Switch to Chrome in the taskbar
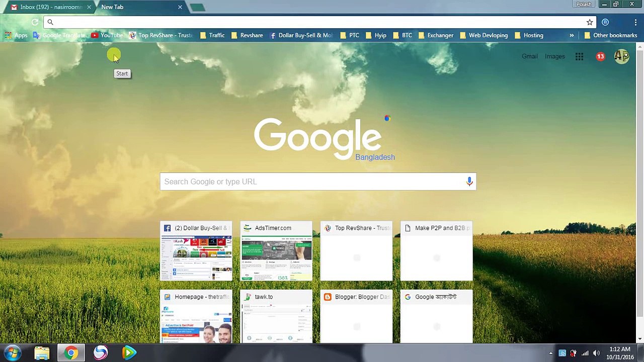Image resolution: width=644 pixels, height=362 pixels. [71, 352]
